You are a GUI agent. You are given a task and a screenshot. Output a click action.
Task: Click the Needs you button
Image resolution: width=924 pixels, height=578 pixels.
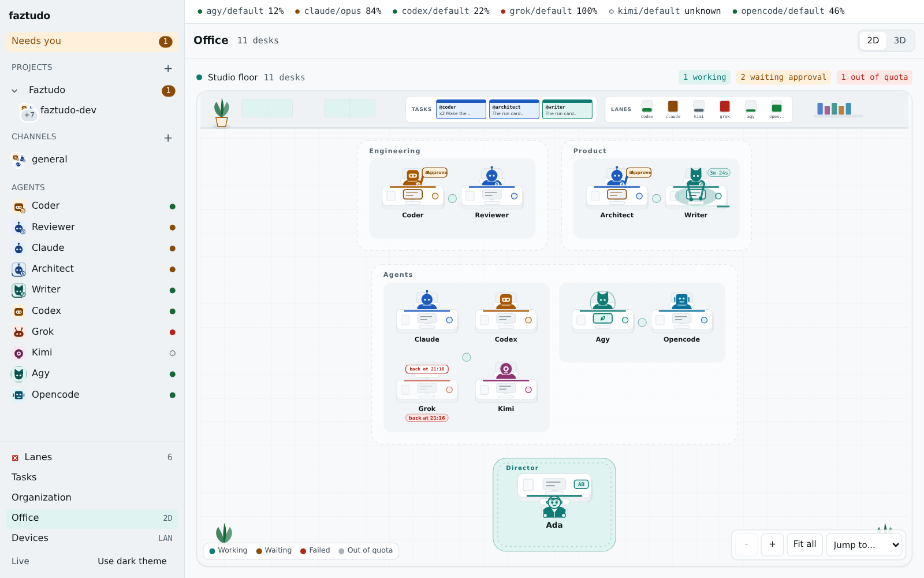pos(92,41)
